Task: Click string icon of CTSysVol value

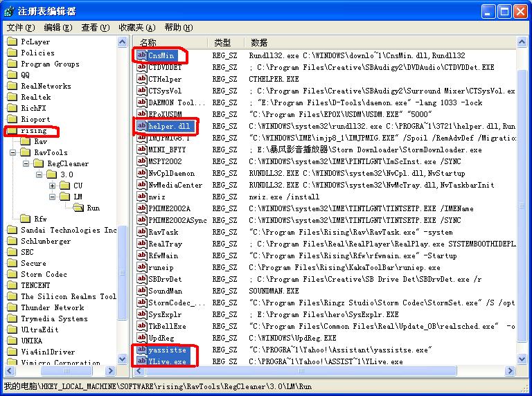Action: pos(141,91)
